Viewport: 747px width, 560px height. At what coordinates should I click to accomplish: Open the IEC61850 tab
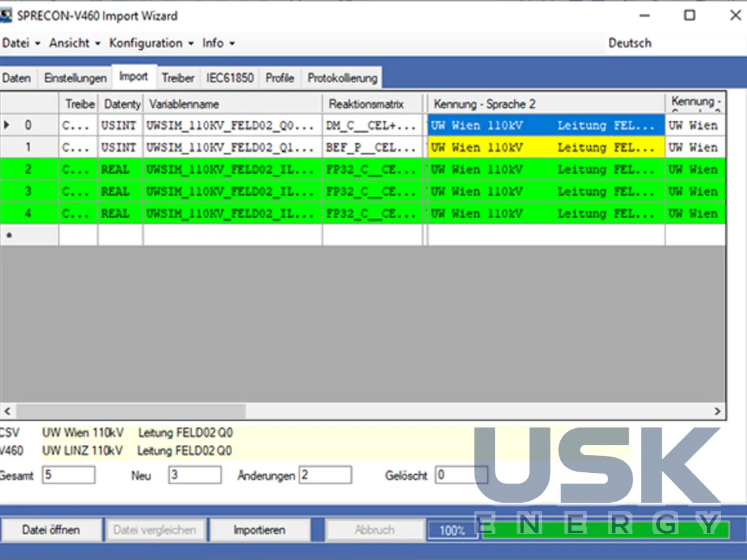point(230,78)
